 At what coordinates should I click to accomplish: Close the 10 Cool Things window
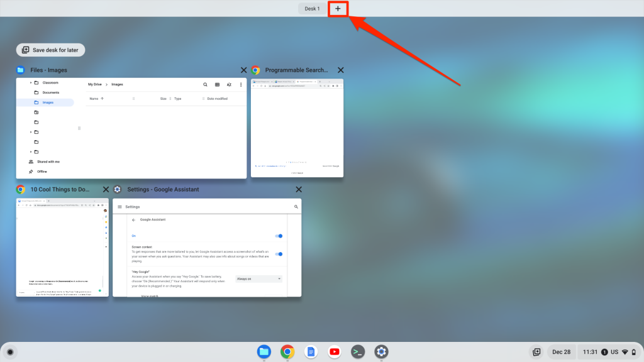coord(106,190)
